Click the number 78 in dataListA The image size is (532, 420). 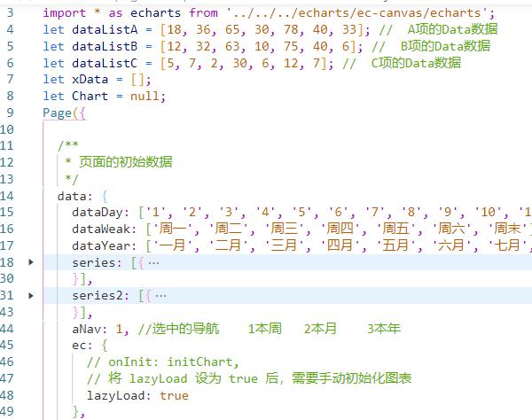pyautogui.click(x=291, y=29)
